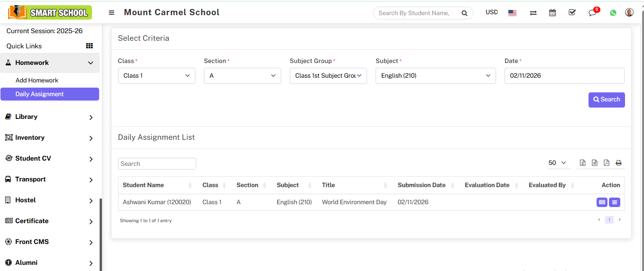Open the Class dropdown showing Class 1
The image size is (644, 271).
click(156, 76)
